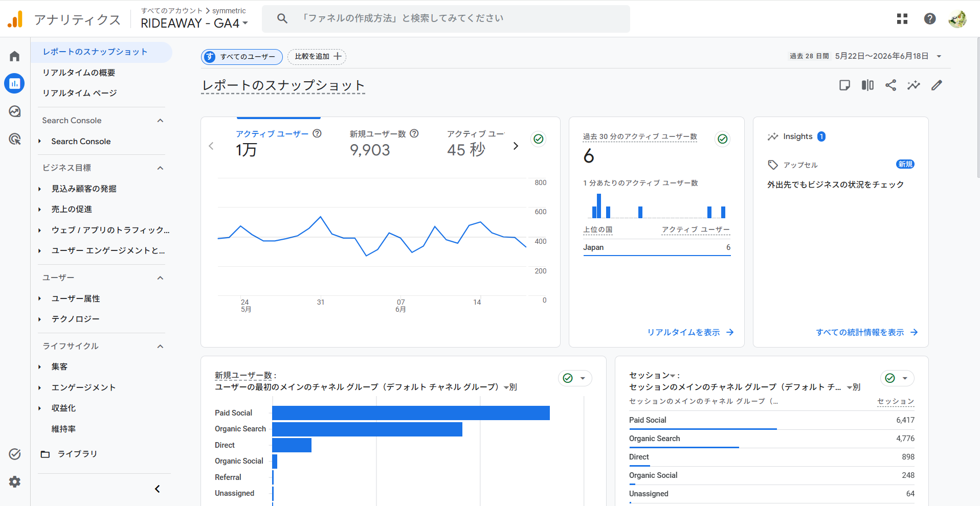Viewport: 980px width, 506px height.
Task: Open the Insights sparkline icon in header
Action: [914, 85]
